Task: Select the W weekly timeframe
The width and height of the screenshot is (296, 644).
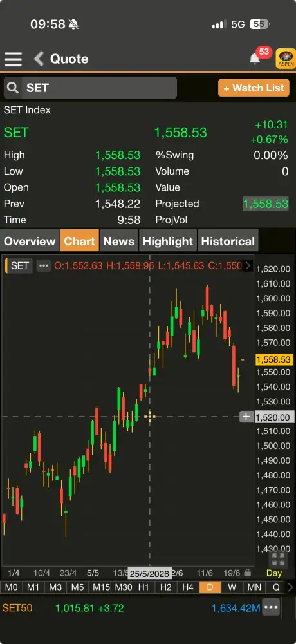Action: tap(232, 587)
